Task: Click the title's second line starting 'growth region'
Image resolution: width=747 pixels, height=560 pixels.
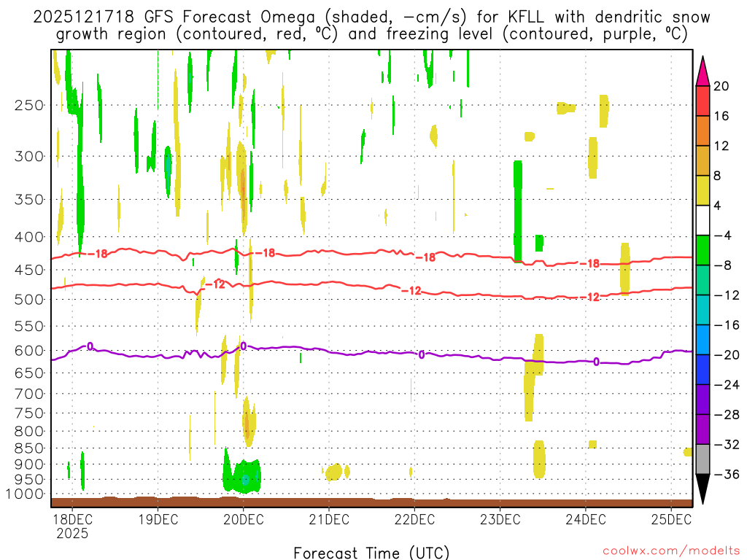Action: (371, 34)
